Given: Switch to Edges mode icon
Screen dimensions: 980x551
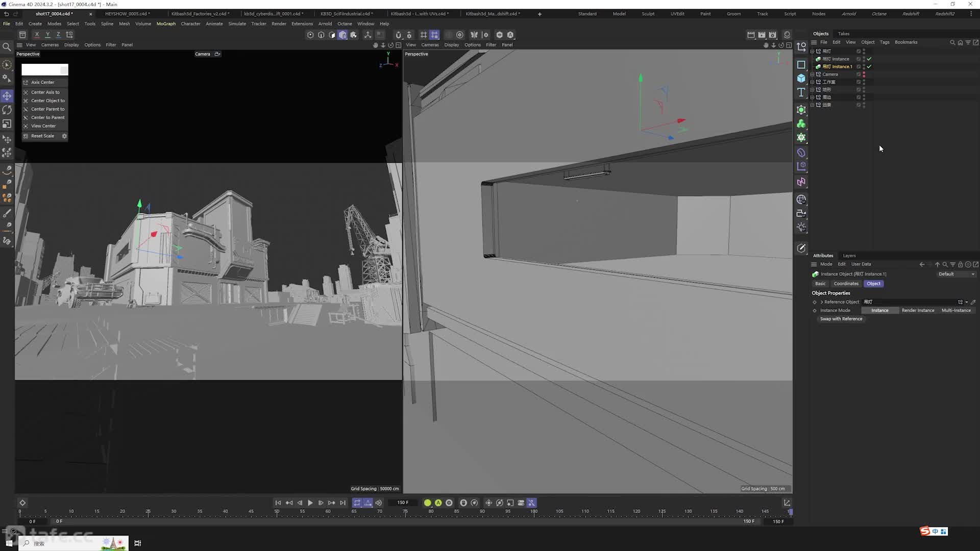Looking at the screenshot, I should pos(321,35).
